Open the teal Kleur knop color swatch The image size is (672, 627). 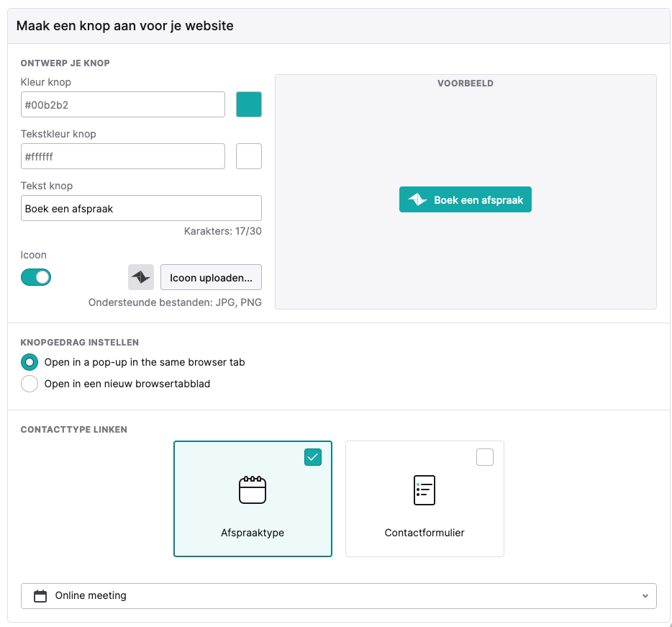248,104
